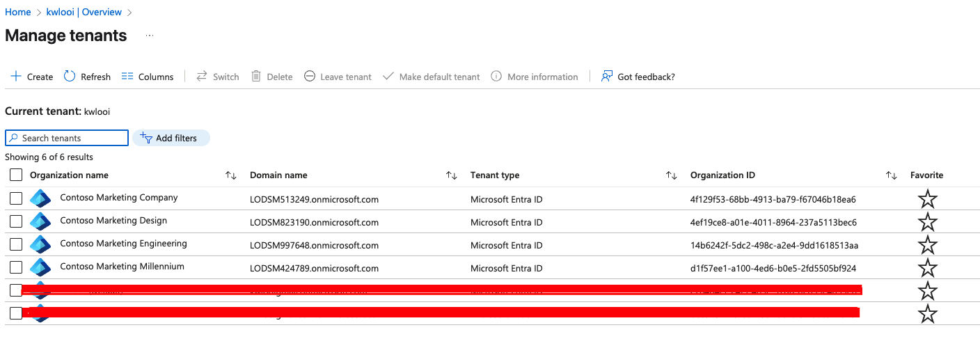Screen dimensions: 980x339
Task: Favorite Contoso Marketing Design with the star
Action: pyautogui.click(x=927, y=223)
